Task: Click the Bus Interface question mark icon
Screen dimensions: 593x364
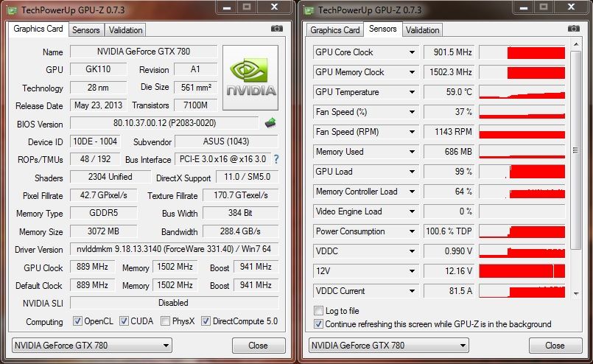Action: 276,159
